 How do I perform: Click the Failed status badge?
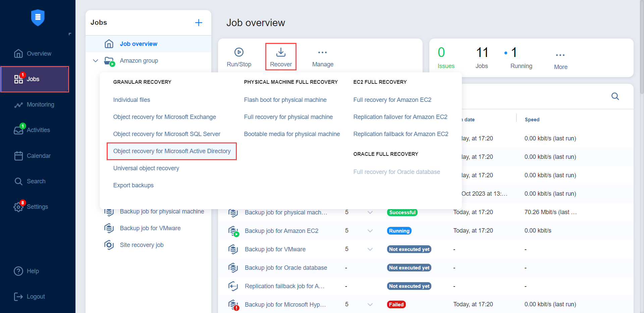(x=396, y=305)
